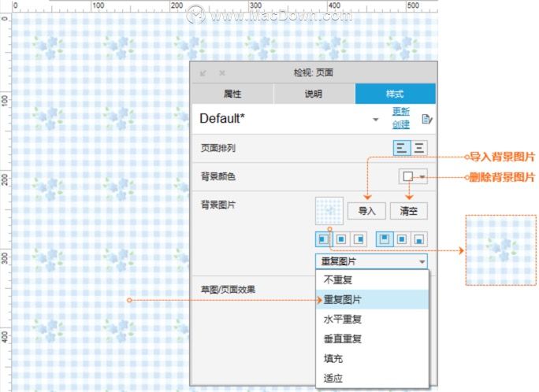This screenshot has height=392, width=539.
Task: Open the page style manager icon
Action: click(x=426, y=119)
